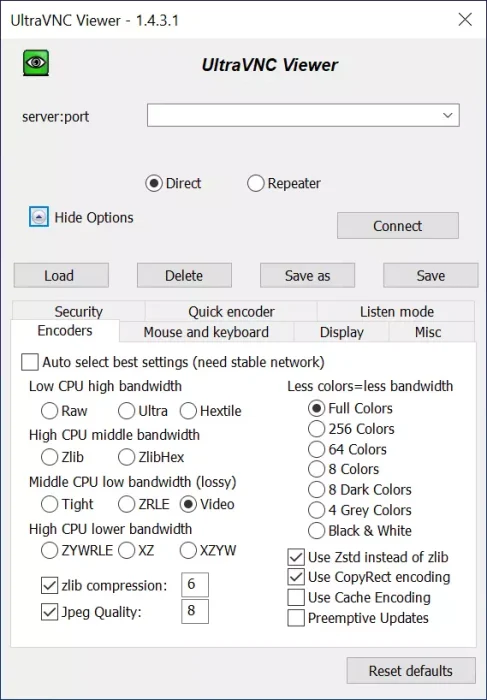Click the Save as button
Viewport: 487px width, 700px height.
click(x=308, y=275)
